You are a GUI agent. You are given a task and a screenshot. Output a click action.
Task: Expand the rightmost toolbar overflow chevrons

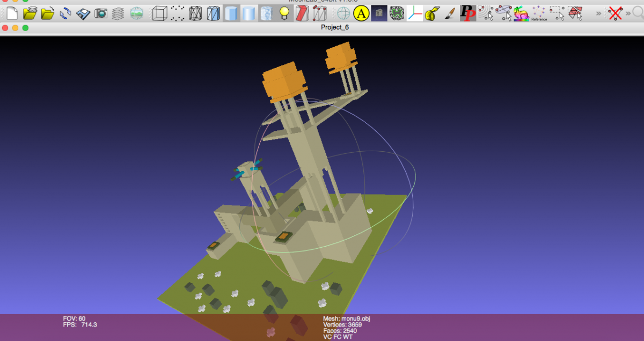tap(626, 12)
